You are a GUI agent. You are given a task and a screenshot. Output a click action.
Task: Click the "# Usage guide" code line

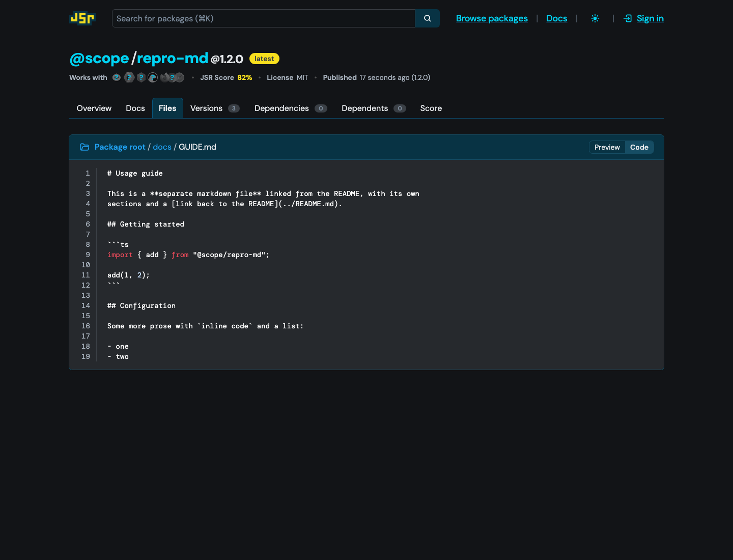(x=135, y=173)
